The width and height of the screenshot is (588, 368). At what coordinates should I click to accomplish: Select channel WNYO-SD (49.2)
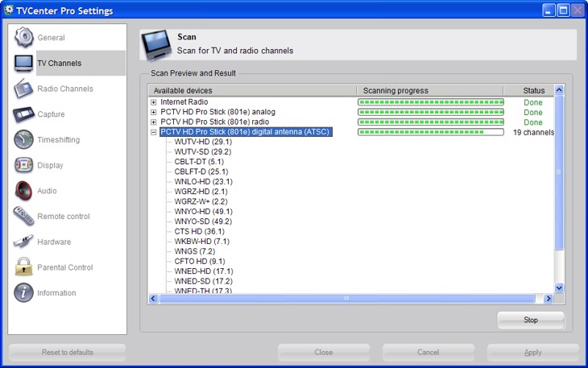coord(203,221)
